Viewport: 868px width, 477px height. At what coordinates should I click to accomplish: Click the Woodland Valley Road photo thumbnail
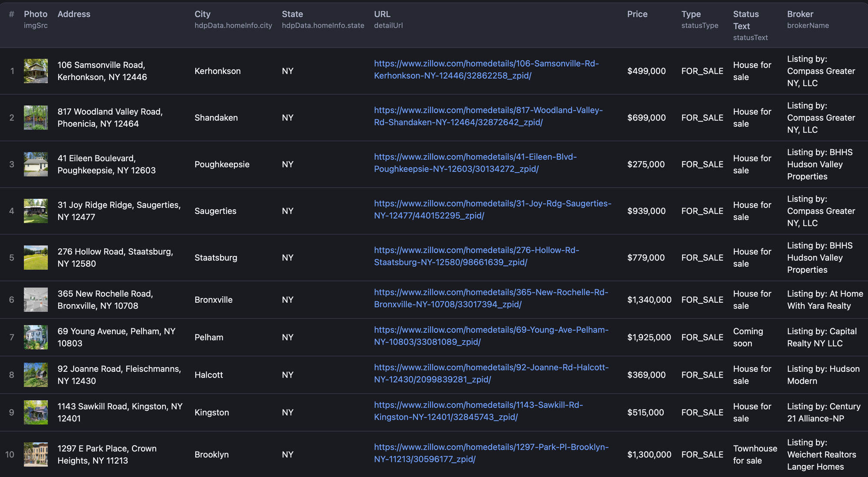pos(36,118)
